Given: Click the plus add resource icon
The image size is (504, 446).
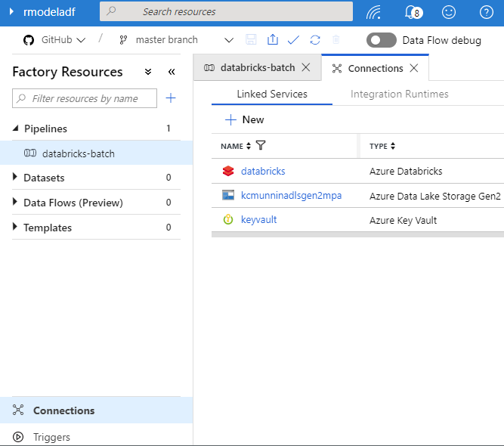Looking at the screenshot, I should pos(171,98).
